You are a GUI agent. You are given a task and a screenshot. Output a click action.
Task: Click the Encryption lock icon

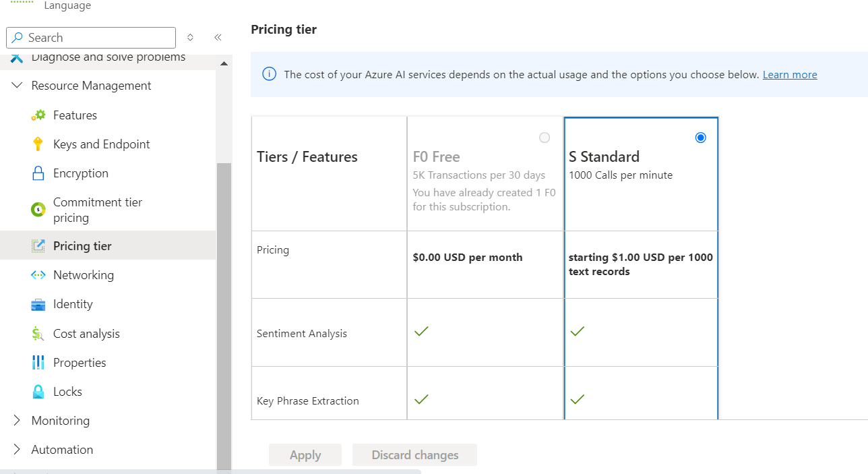38,173
